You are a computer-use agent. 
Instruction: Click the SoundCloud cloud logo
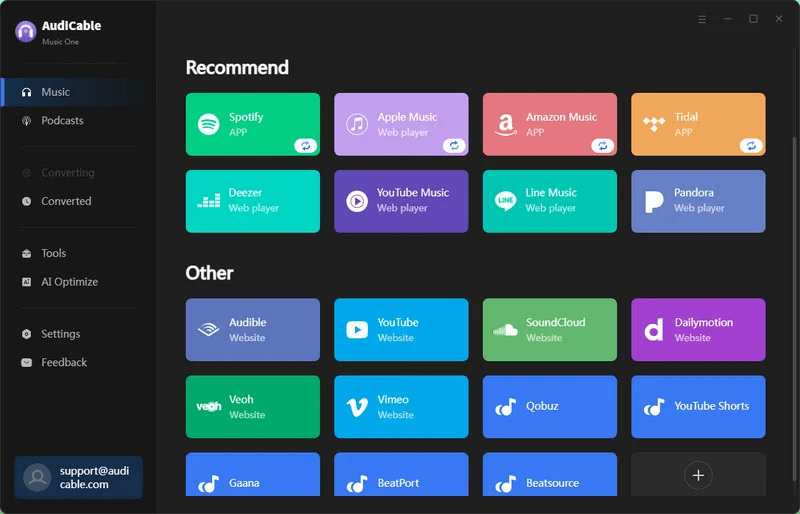click(x=505, y=330)
